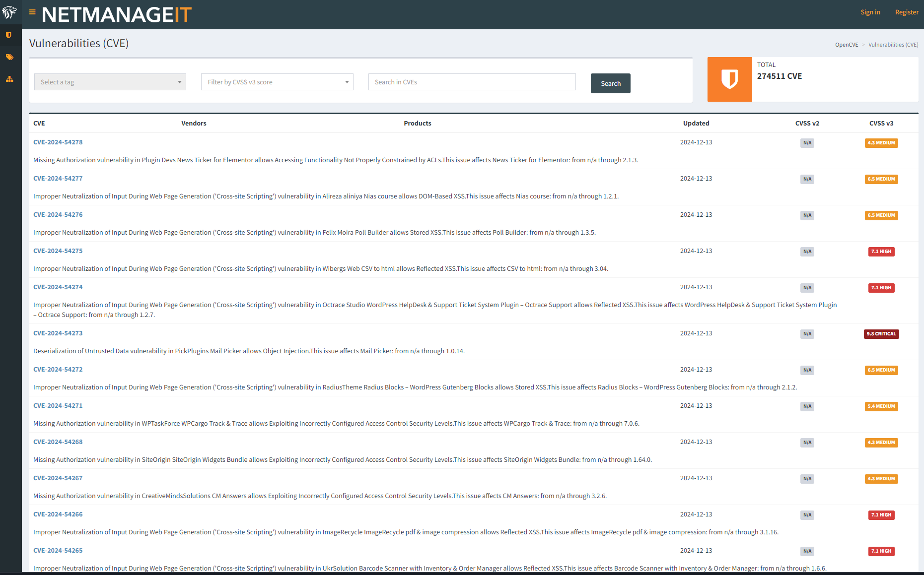Screen dimensions: 924x575
Task: Expand the Filter by CVSS v3 score dropdown
Action: [x=277, y=82]
